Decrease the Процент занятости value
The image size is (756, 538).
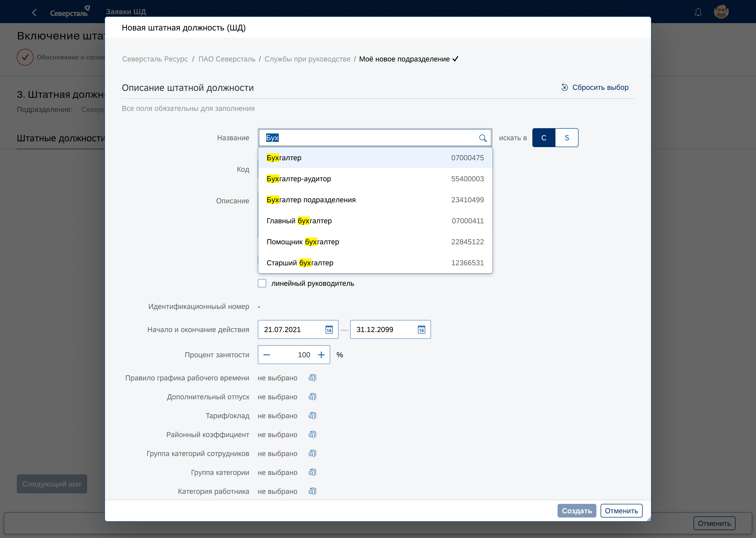[x=267, y=355]
